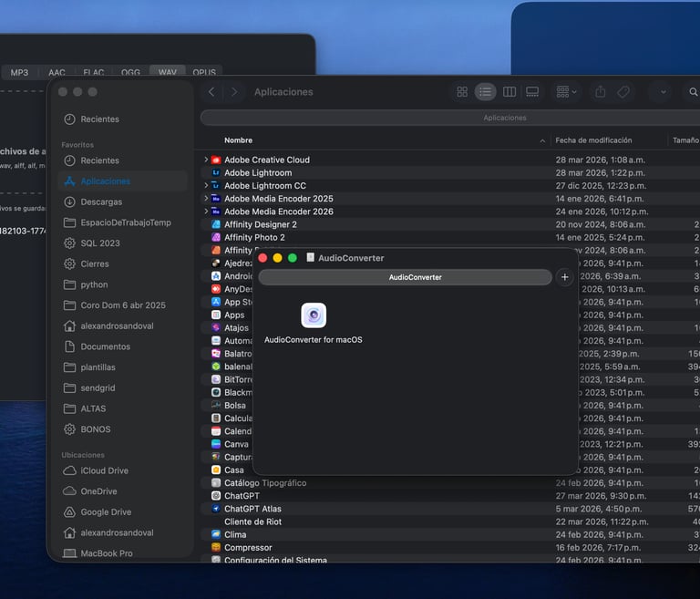Click the Share icon in Finder toolbar

coord(600,92)
